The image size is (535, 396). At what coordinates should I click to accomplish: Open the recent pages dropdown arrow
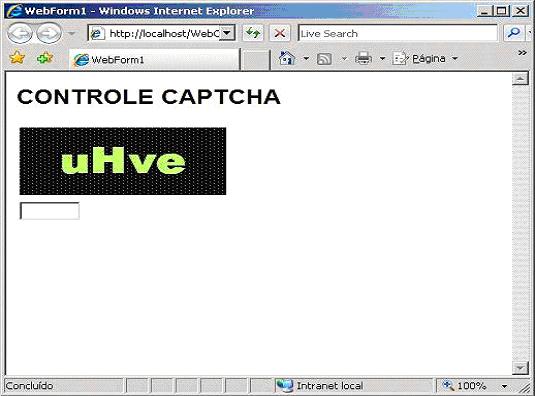[72, 33]
